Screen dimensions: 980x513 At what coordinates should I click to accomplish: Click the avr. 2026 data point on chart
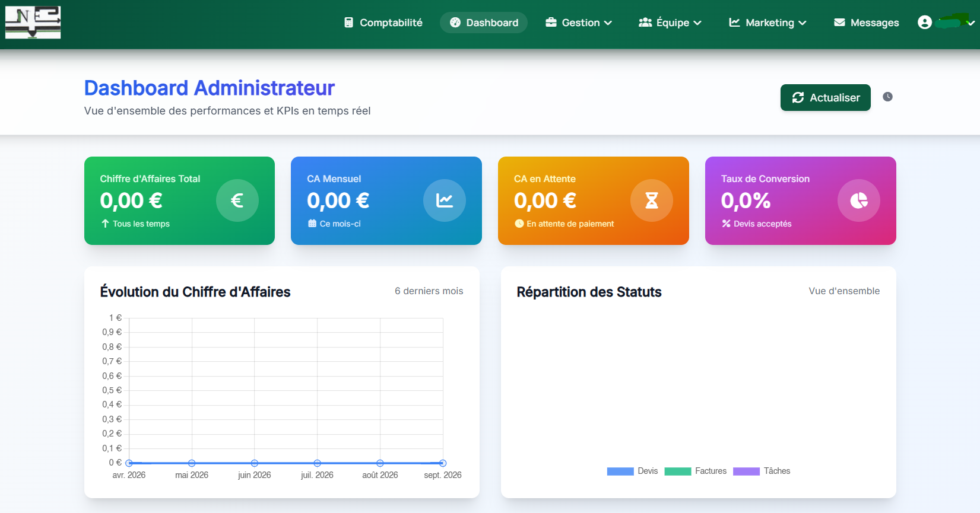(x=129, y=463)
